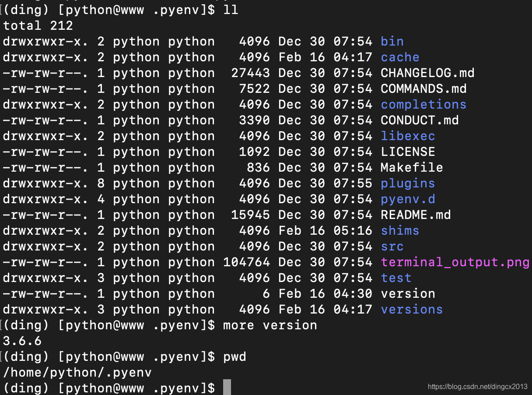Click the completions directory name
The width and height of the screenshot is (532, 395).
[x=423, y=105]
